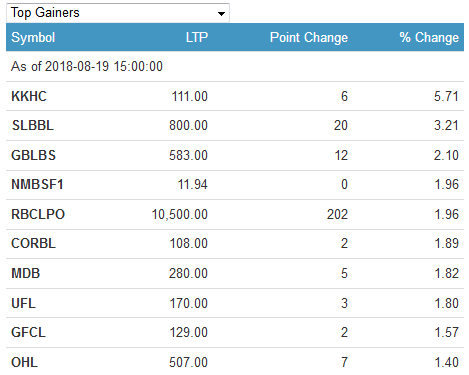Open the SLBBL symbol link
Image resolution: width=469 pixels, height=375 pixels.
coord(33,126)
